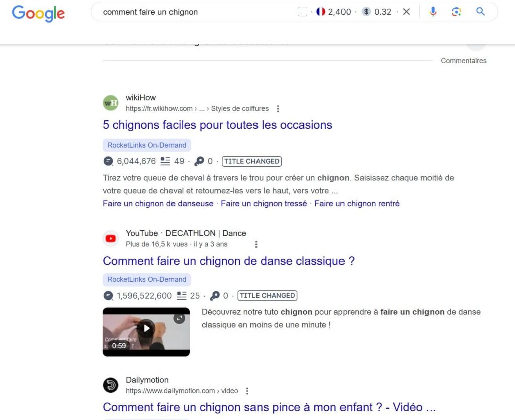Click TITLE CHANGED tag on YouTube result

click(268, 296)
